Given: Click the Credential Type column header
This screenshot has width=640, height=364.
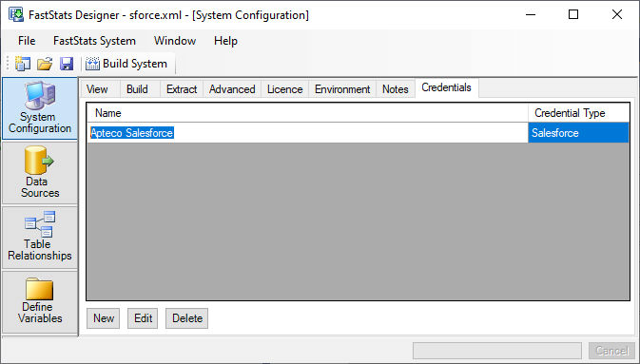Looking at the screenshot, I should click(579, 113).
